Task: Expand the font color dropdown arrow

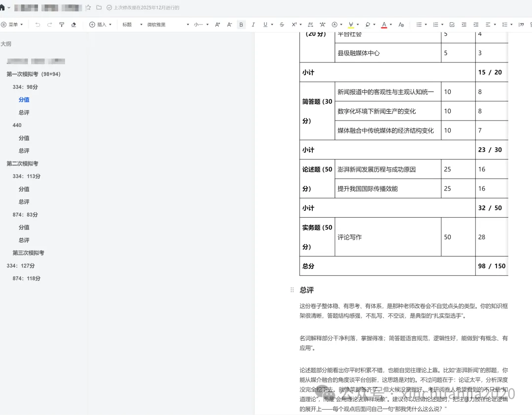Action: (x=391, y=25)
